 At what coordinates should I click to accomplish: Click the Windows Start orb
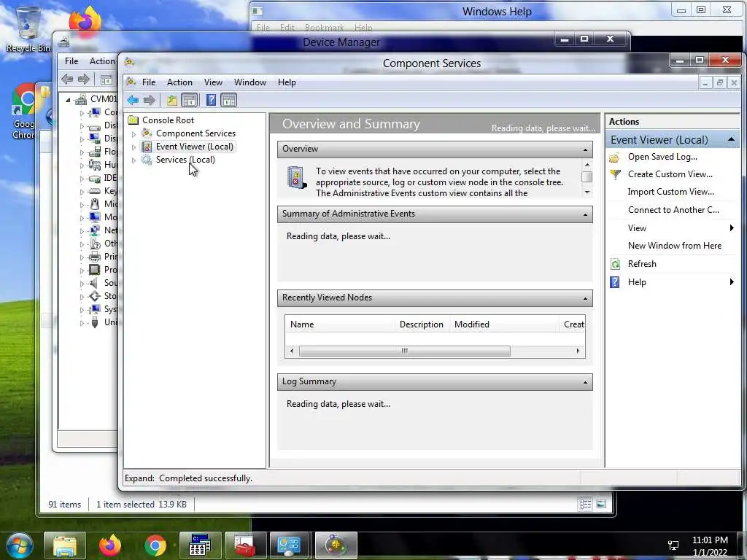click(x=19, y=545)
